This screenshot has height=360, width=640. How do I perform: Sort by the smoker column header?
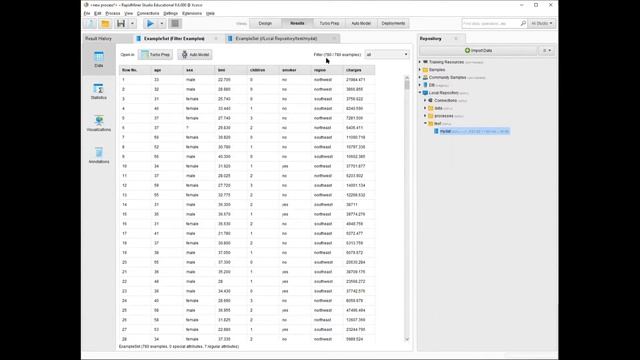pyautogui.click(x=295, y=70)
